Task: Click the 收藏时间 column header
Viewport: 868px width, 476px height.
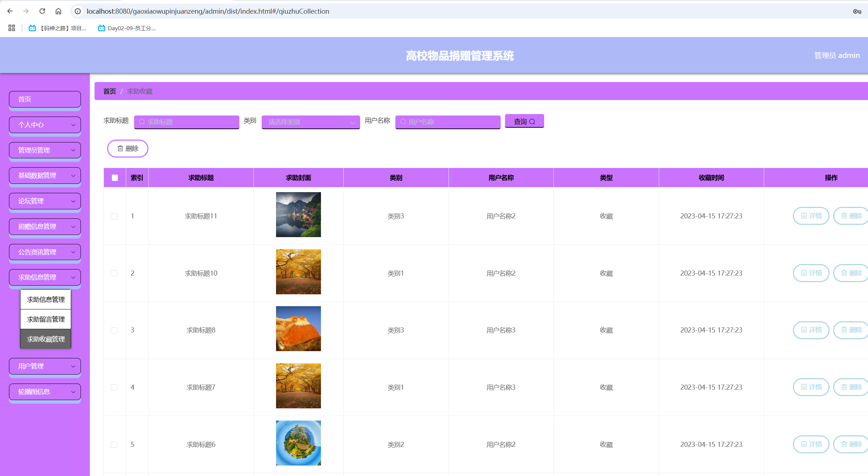Action: 711,178
